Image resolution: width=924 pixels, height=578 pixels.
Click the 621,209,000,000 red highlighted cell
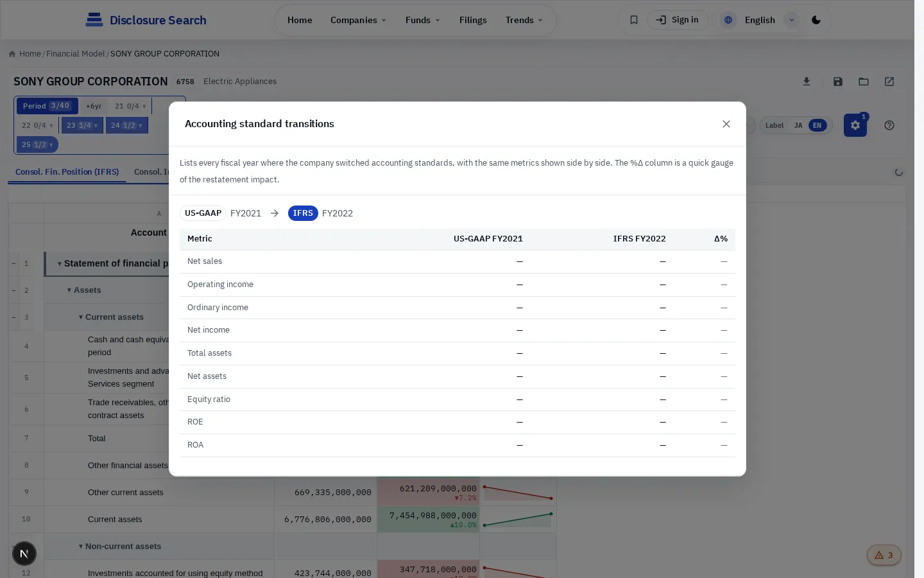(x=429, y=493)
